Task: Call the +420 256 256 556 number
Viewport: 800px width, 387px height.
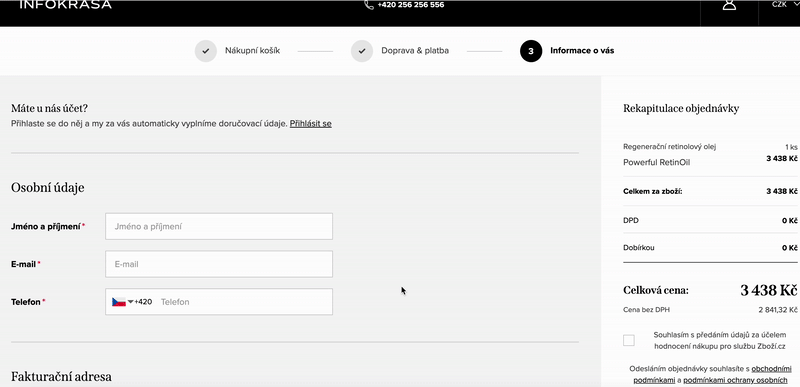Action: (x=411, y=5)
